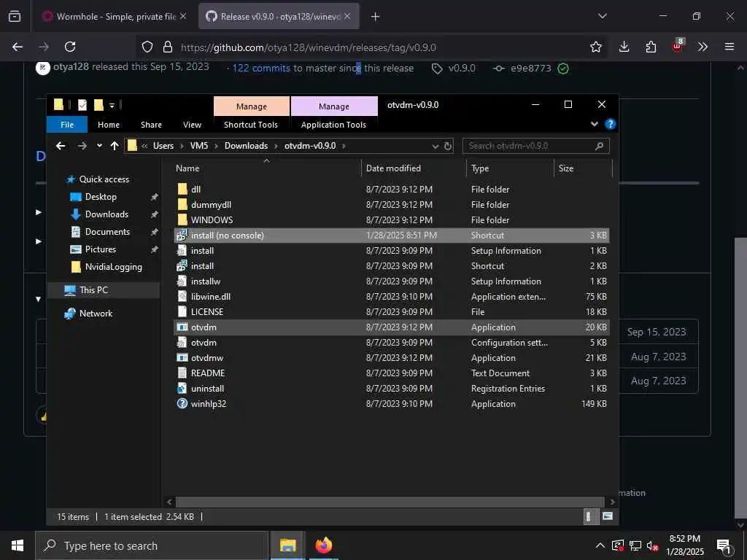Click the Windows taskbar search box
The width and height of the screenshot is (747, 560).
point(152,545)
